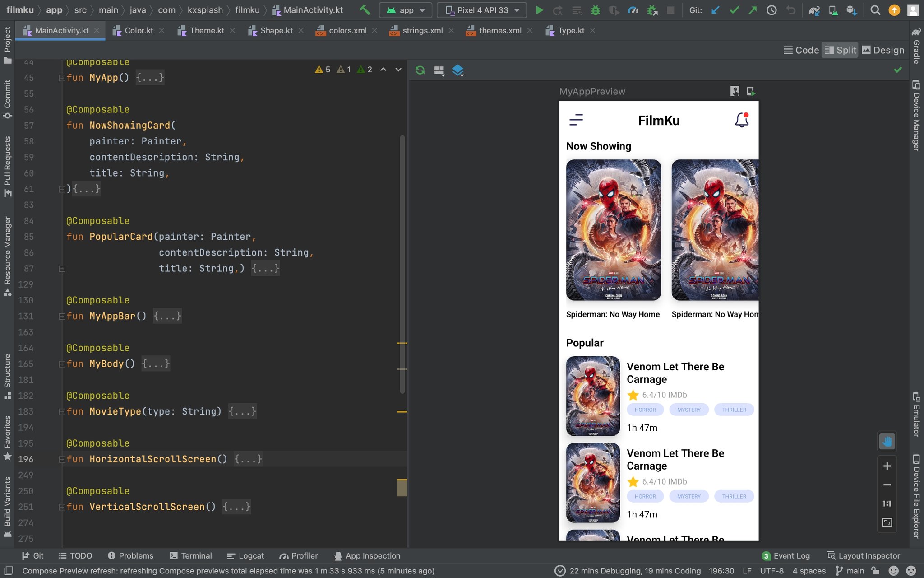The image size is (924, 578).
Task: Toggle the pan hand tool
Action: click(887, 441)
